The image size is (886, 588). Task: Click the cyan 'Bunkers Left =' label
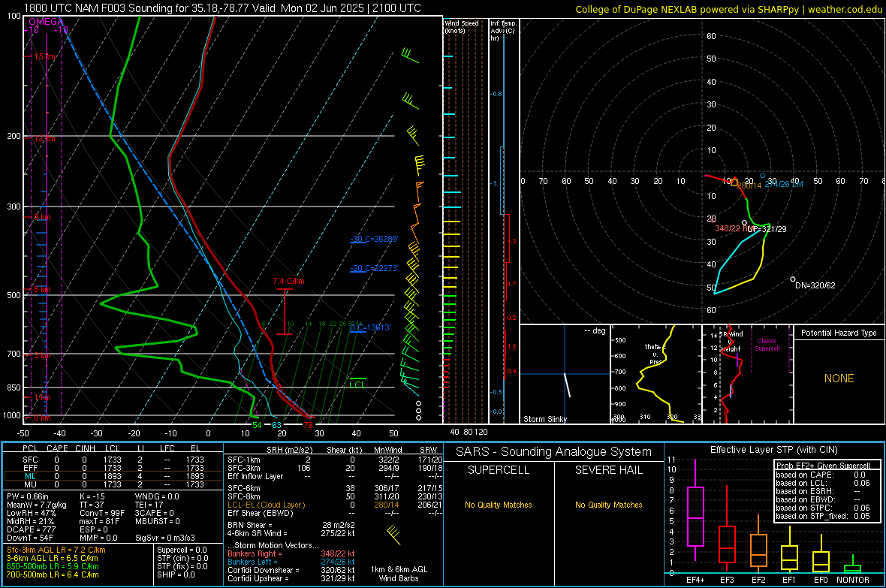(x=252, y=562)
